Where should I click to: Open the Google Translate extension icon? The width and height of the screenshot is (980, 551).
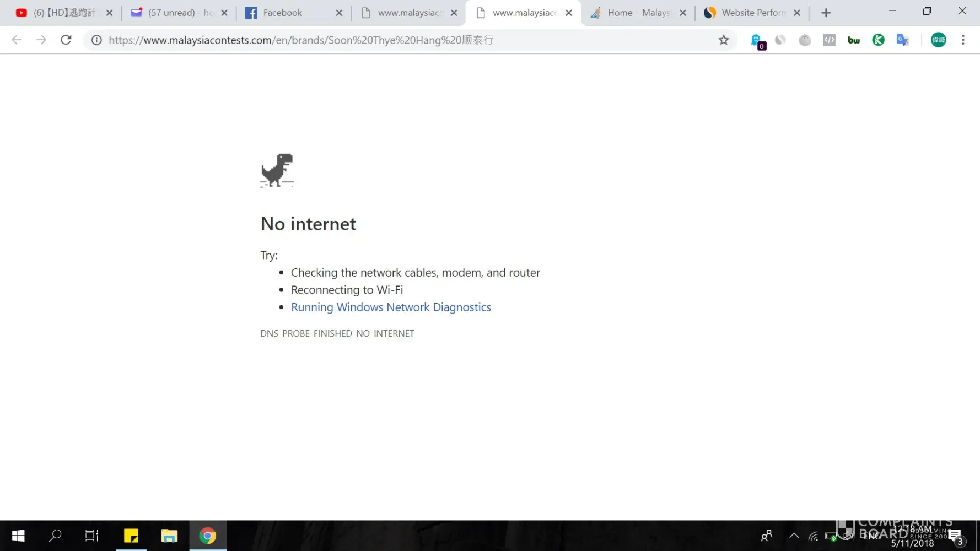902,40
